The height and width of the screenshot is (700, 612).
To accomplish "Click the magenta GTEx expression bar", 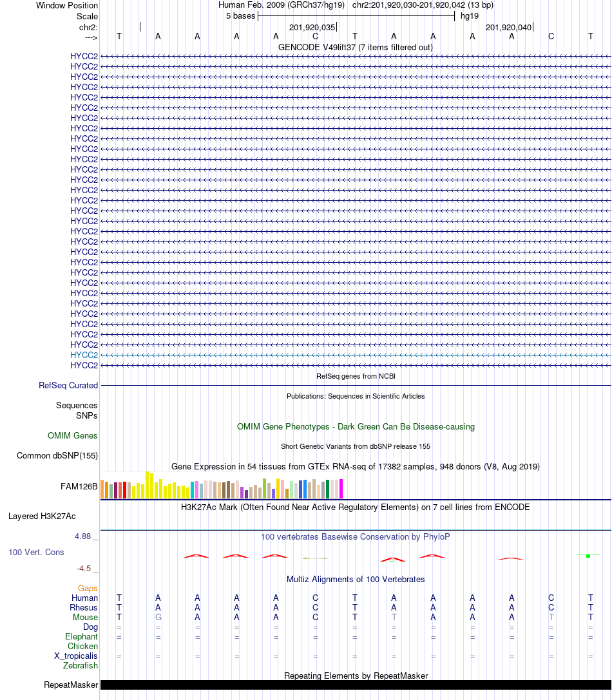I will pyautogui.click(x=341, y=489).
